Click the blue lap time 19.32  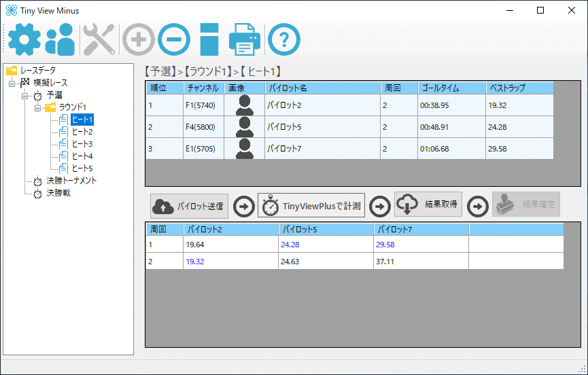coord(230,262)
